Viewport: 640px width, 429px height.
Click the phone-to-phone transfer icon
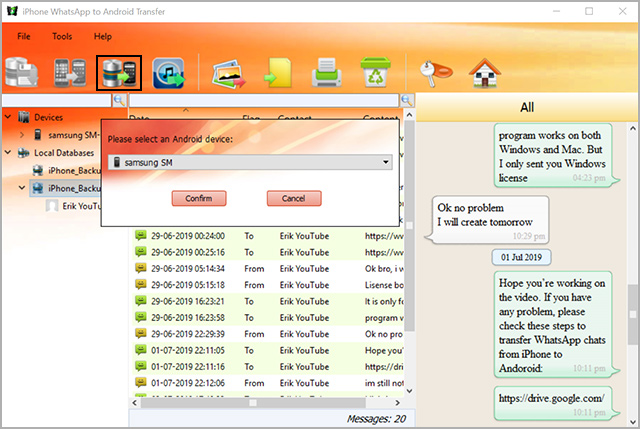coord(69,72)
